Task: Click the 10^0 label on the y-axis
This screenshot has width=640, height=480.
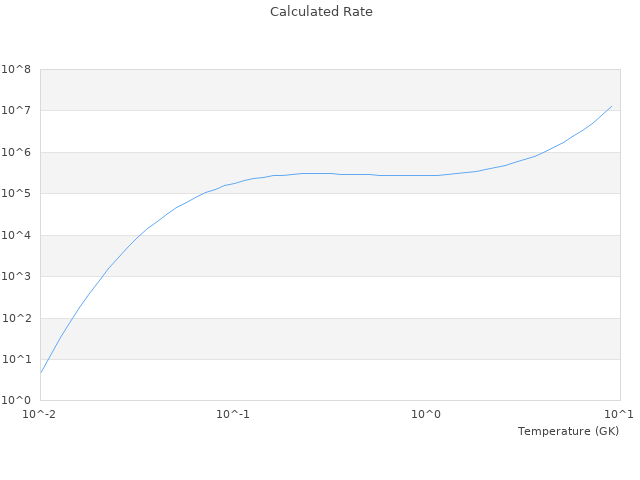Action: point(16,401)
